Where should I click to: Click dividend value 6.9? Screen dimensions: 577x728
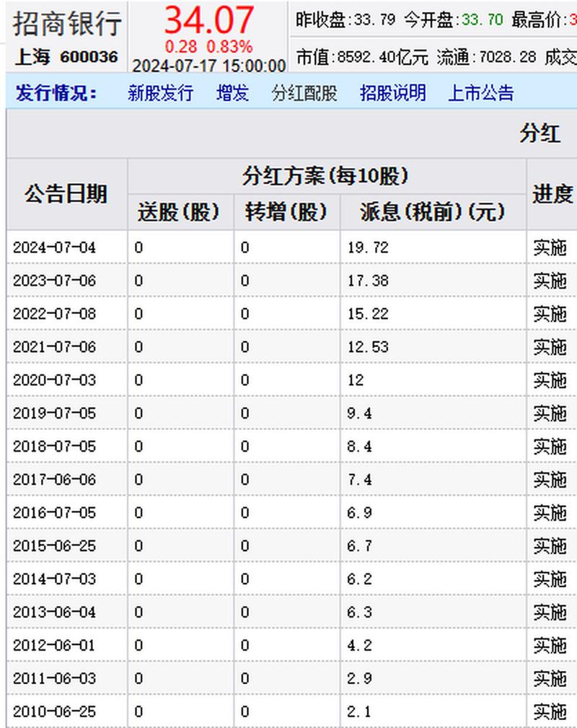[359, 512]
